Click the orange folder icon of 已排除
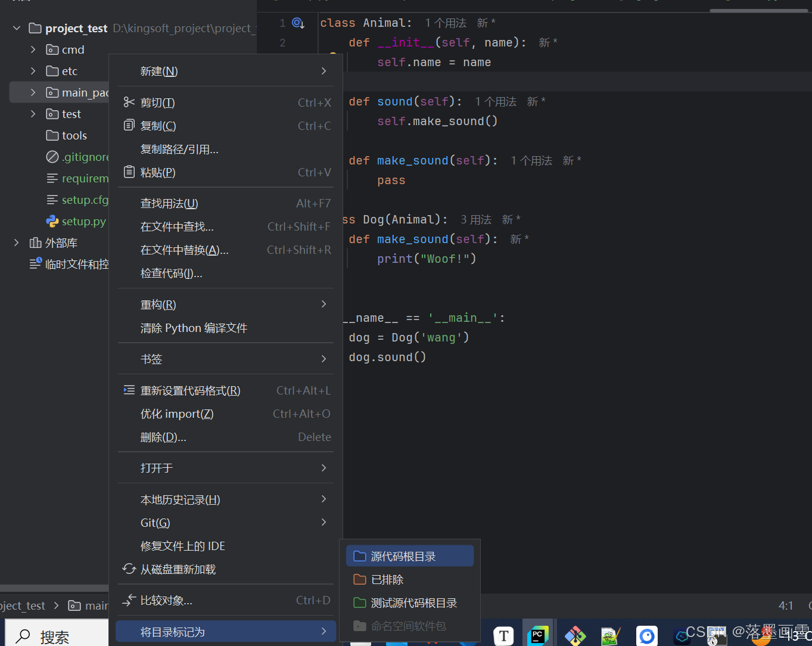 click(x=359, y=579)
